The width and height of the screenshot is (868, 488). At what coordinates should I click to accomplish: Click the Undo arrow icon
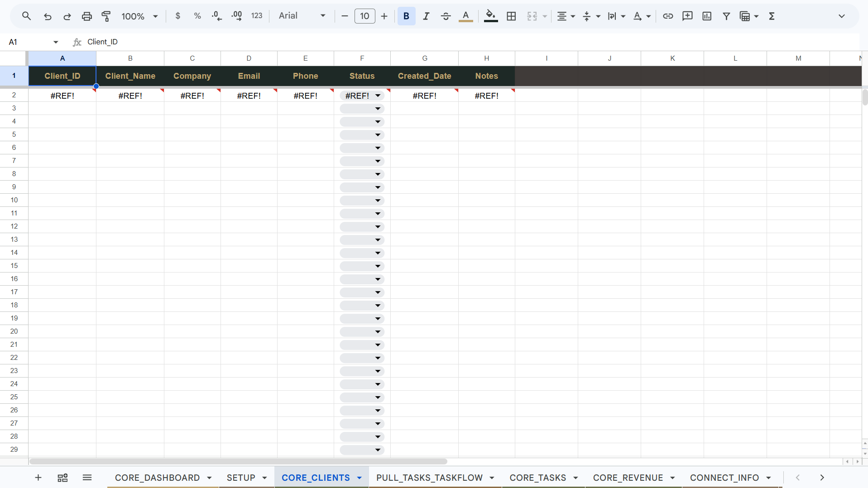[48, 16]
